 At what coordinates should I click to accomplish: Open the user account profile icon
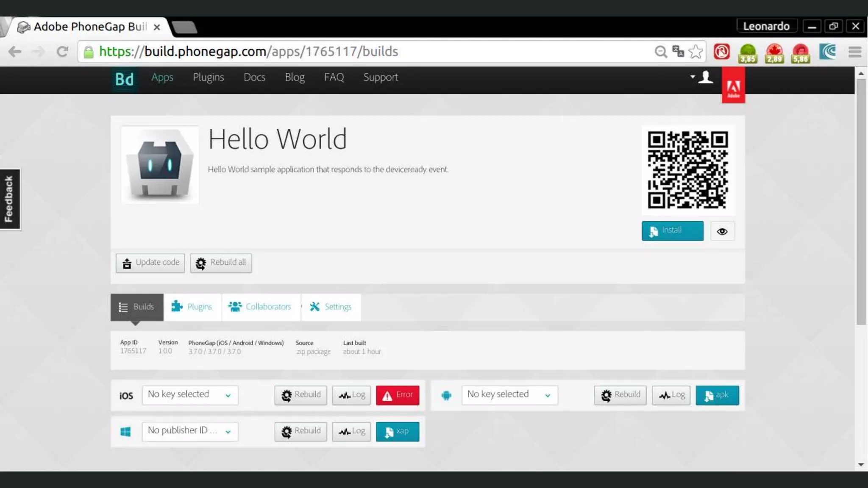point(706,77)
